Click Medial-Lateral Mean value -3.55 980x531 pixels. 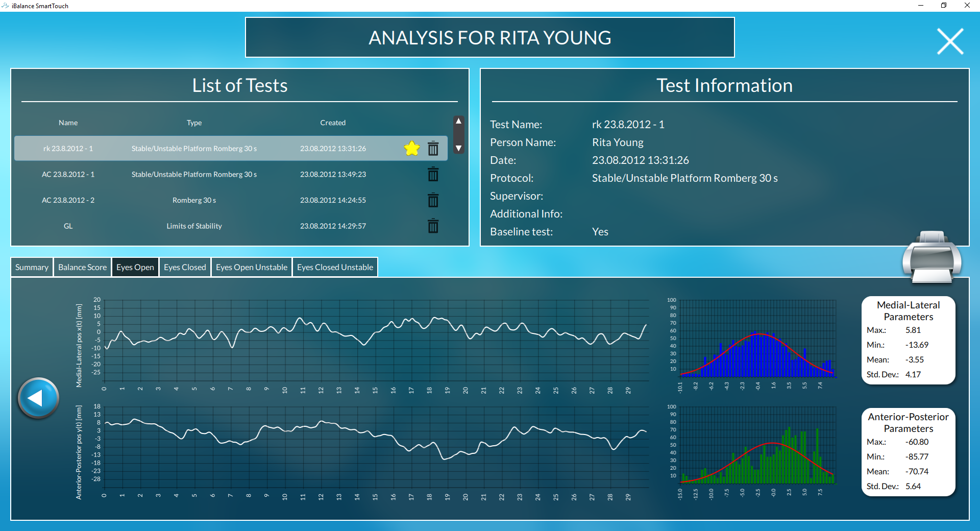[915, 359]
